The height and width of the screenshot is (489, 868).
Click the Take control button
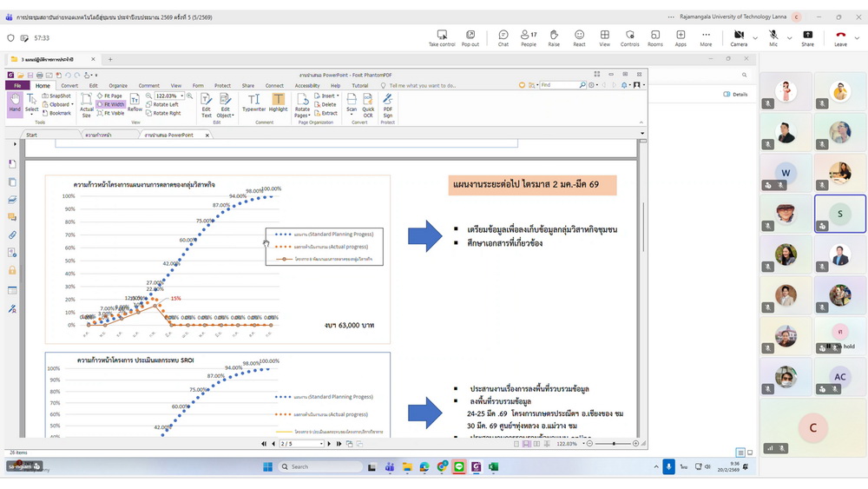[x=442, y=38]
